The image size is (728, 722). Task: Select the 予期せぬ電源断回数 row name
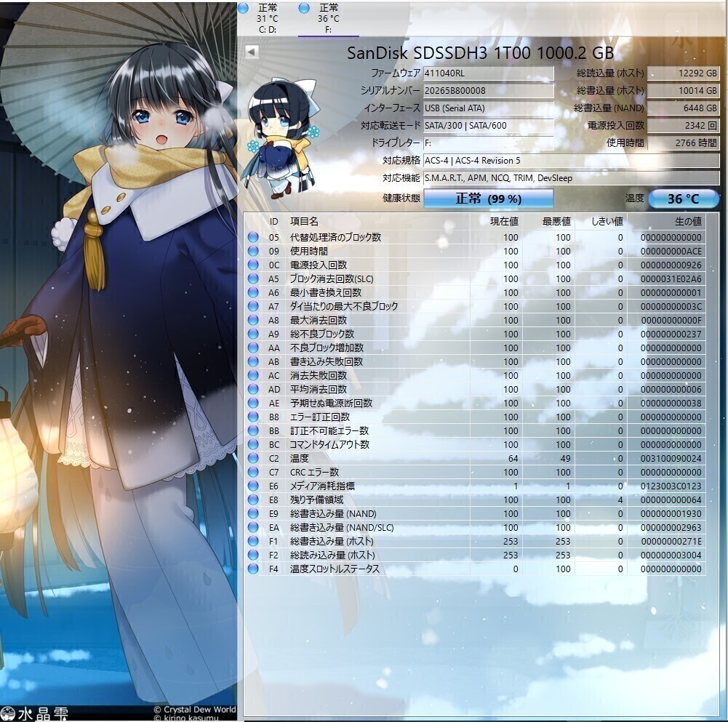(331, 403)
